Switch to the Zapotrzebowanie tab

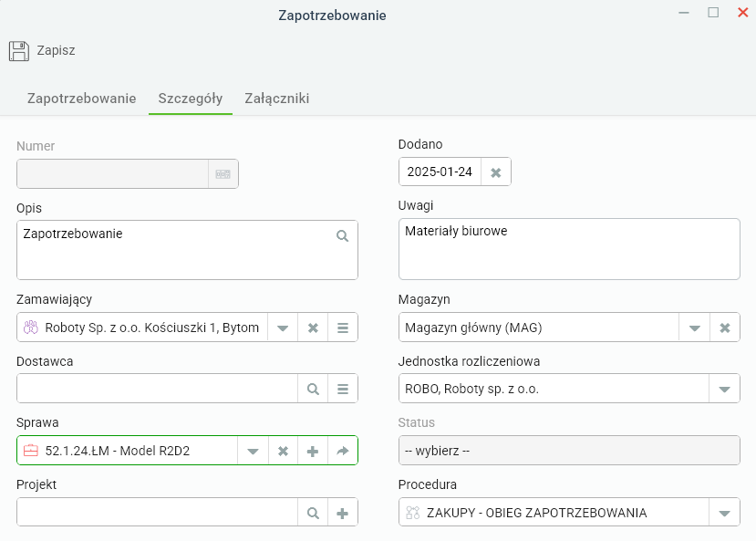pyautogui.click(x=81, y=99)
